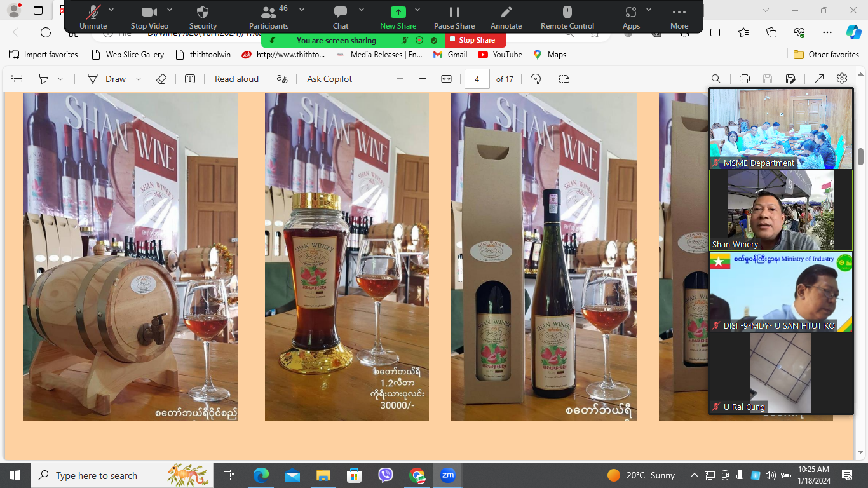Click the PDF vertical scrollbar handle
Viewport: 868px width, 488px height.
[861, 156]
